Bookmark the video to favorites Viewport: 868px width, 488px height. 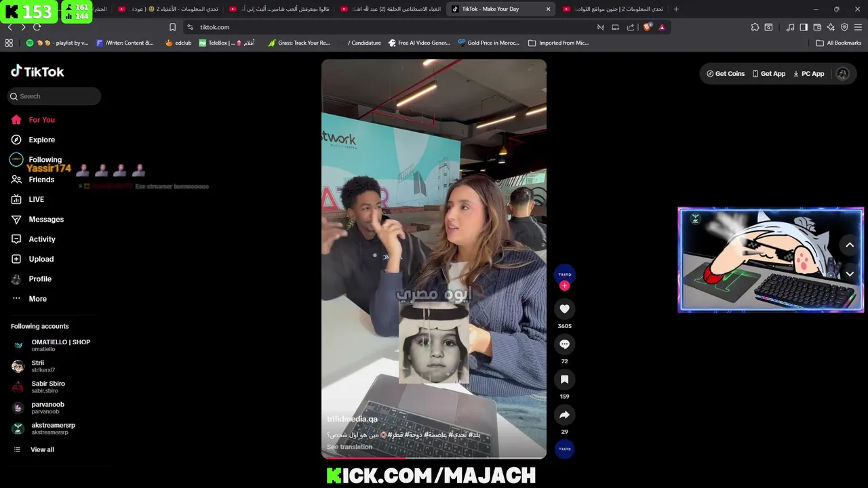[x=564, y=380]
